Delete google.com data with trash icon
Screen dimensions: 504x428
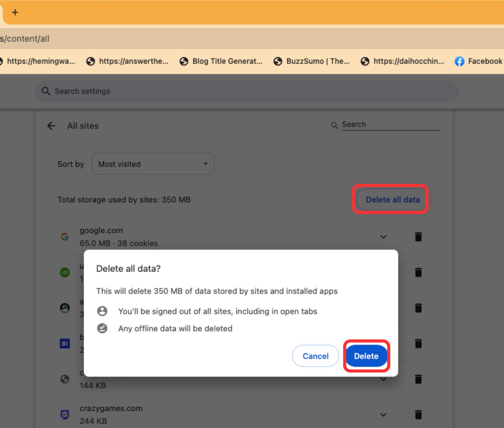tap(418, 237)
